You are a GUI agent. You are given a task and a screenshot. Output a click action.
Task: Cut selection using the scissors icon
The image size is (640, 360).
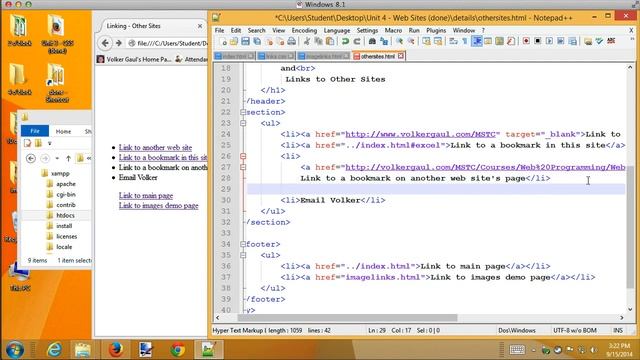click(307, 41)
